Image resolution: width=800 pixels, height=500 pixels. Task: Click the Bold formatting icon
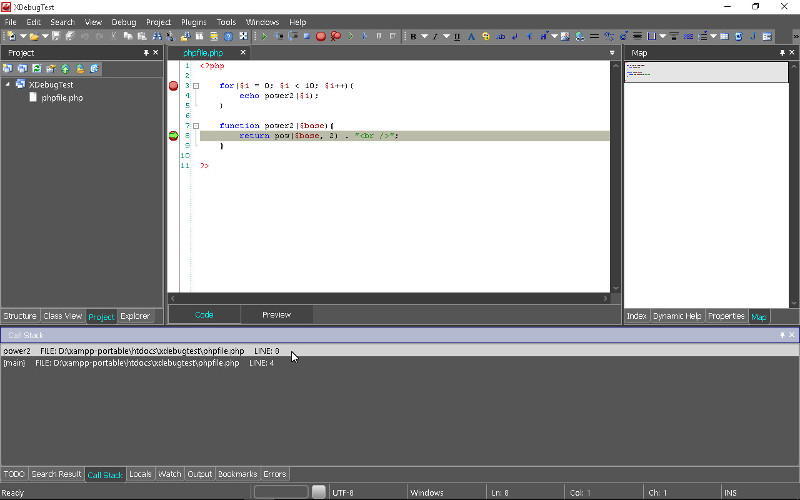pos(413,36)
